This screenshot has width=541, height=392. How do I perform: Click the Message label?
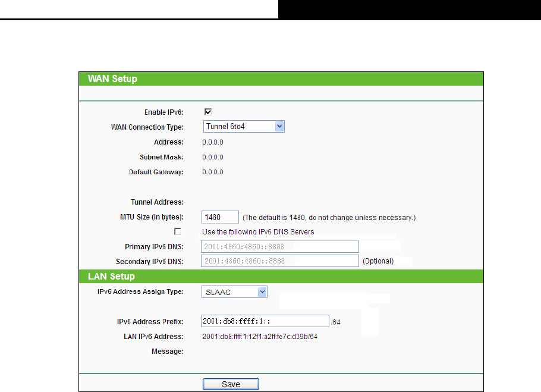coord(167,352)
